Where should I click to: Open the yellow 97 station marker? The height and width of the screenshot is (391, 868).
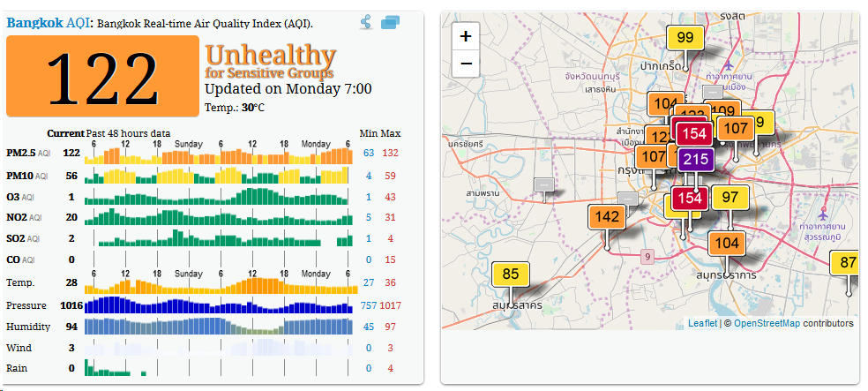coord(730,198)
